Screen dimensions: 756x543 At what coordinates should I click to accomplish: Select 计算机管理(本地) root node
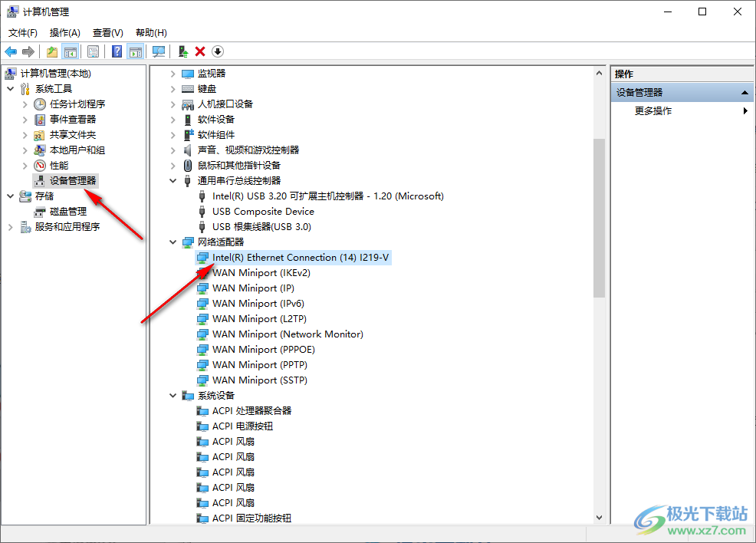[x=55, y=74]
